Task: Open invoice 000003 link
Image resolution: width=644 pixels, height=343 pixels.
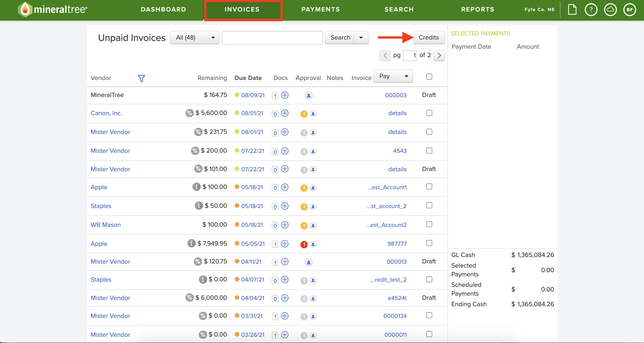Action: (396, 95)
